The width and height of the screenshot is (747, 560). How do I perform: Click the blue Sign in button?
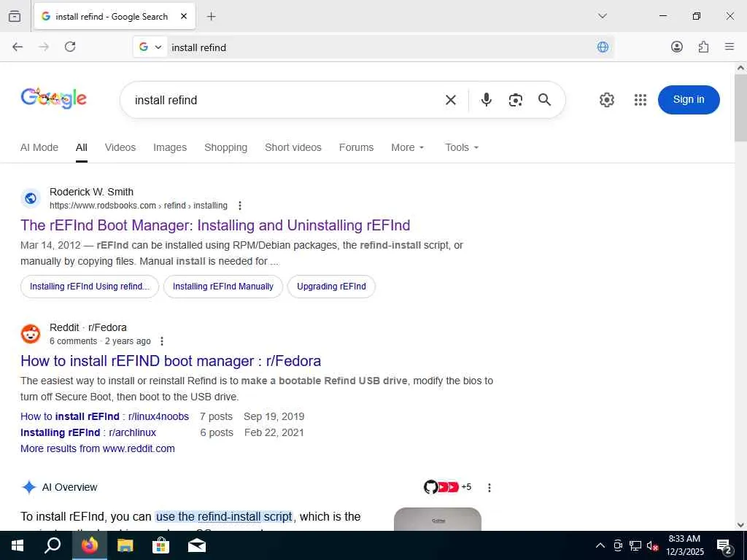pos(689,99)
